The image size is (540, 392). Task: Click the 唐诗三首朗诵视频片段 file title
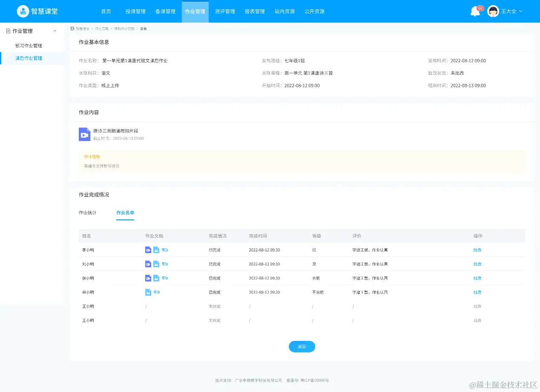click(x=116, y=131)
